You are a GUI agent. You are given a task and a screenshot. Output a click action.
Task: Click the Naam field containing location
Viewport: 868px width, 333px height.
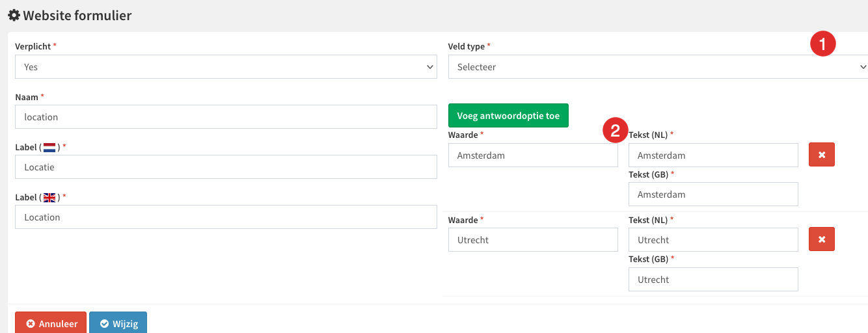pyautogui.click(x=226, y=117)
